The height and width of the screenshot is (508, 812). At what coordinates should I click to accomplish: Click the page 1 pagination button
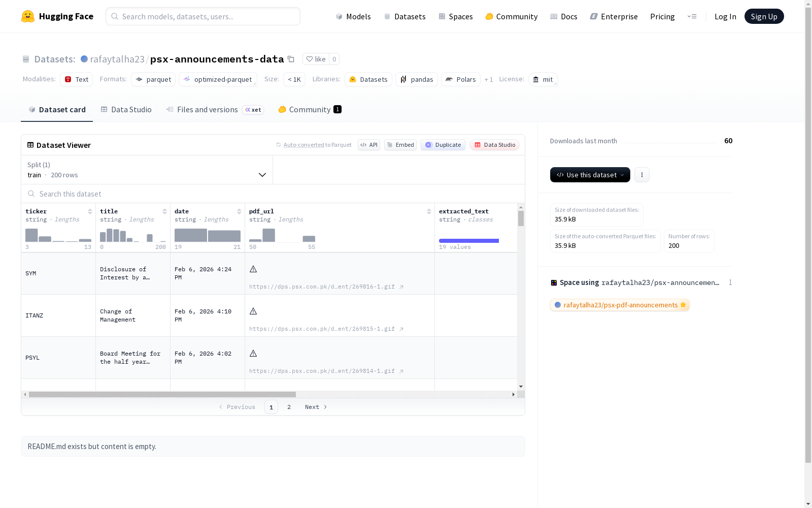tap(271, 407)
